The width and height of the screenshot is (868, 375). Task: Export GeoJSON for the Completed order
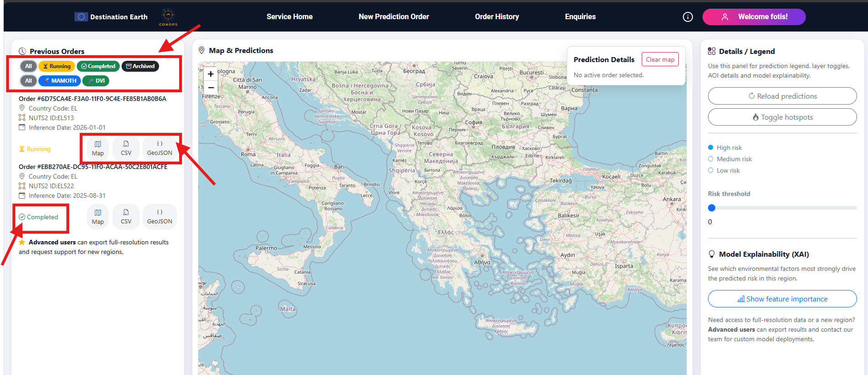[x=160, y=217]
